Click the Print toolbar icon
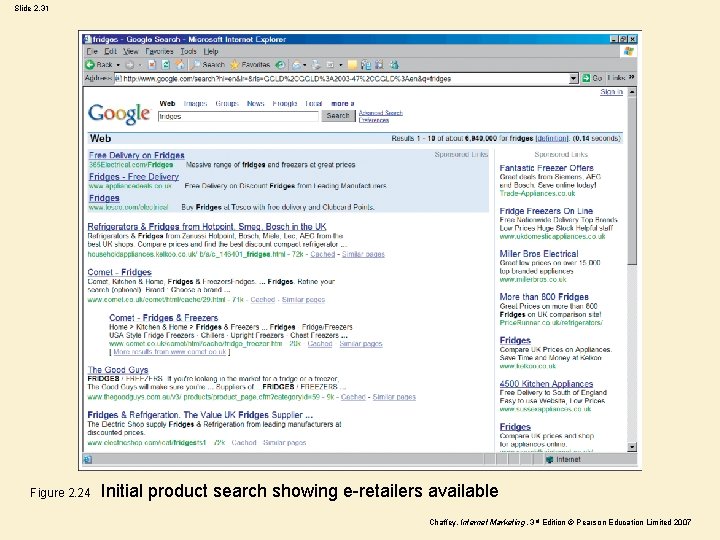The width and height of the screenshot is (720, 540). (316, 65)
